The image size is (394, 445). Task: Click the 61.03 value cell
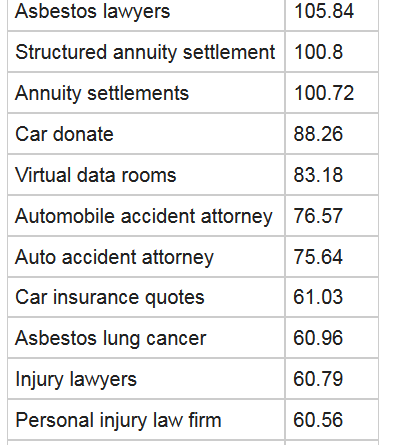[332, 297]
